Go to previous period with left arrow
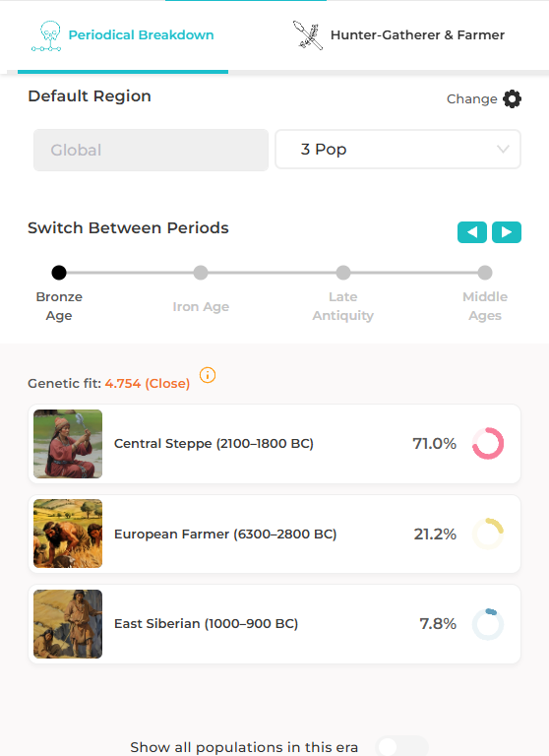Image resolution: width=549 pixels, height=756 pixels. (x=472, y=232)
